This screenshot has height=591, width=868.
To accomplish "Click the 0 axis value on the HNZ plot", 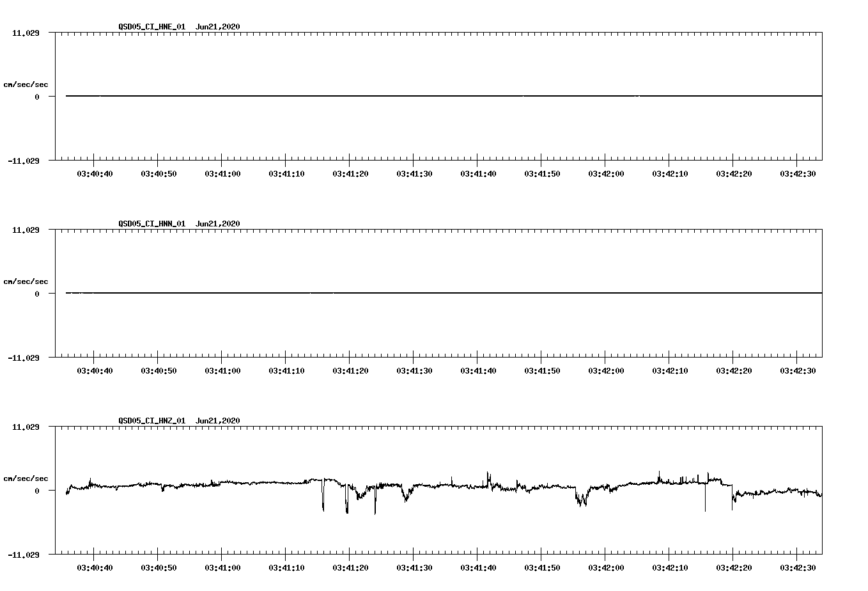I will (37, 491).
